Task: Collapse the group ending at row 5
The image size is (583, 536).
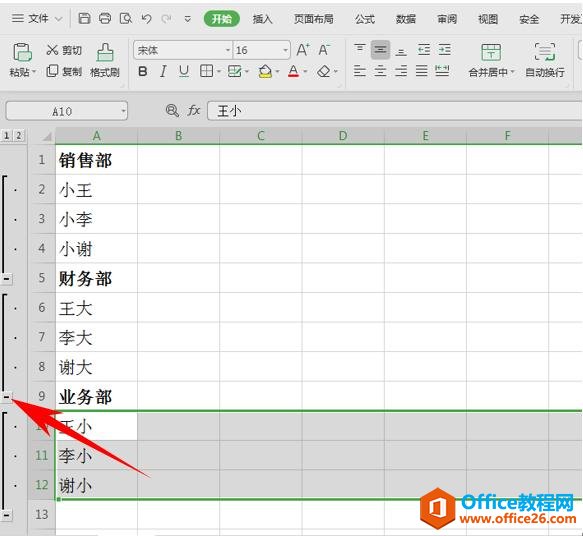Action: coord(7,278)
